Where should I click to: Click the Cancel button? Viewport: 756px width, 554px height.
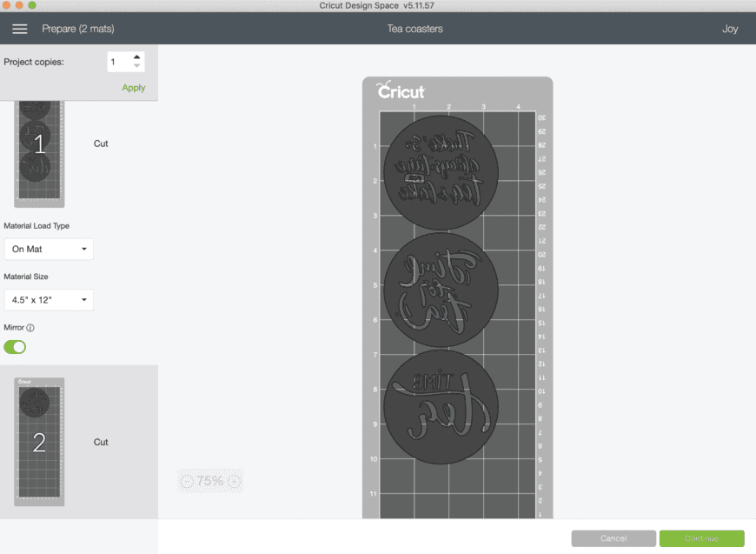tap(613, 538)
